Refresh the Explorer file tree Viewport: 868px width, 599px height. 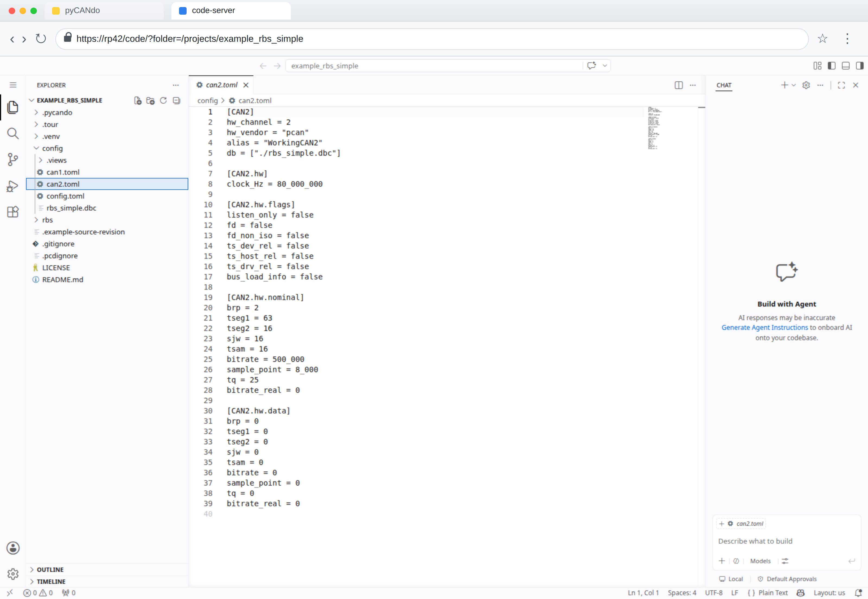pos(163,101)
